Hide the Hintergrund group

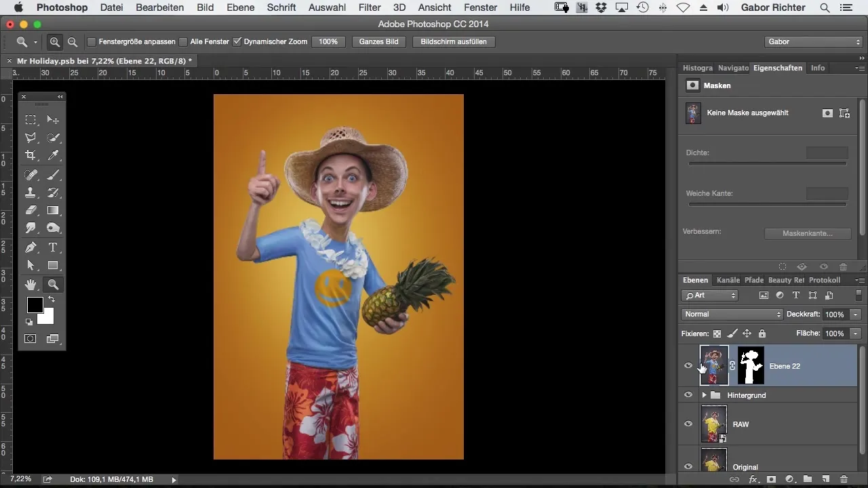tap(688, 394)
